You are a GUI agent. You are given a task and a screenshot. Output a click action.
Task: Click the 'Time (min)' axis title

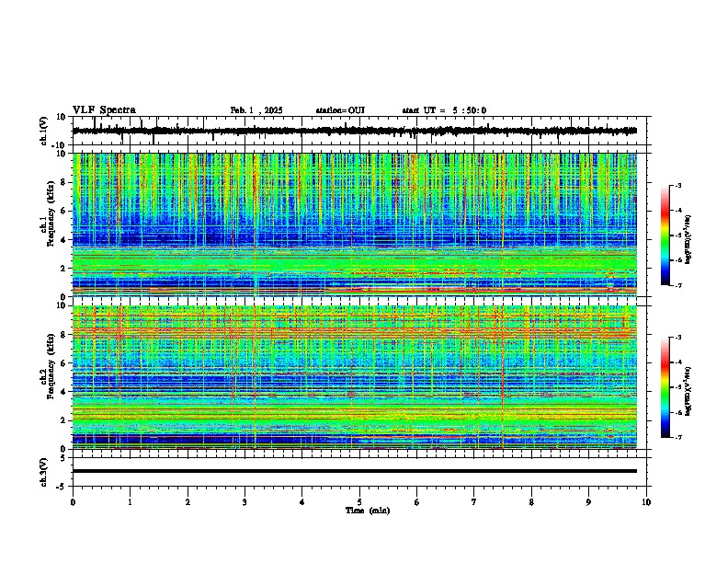tap(368, 511)
